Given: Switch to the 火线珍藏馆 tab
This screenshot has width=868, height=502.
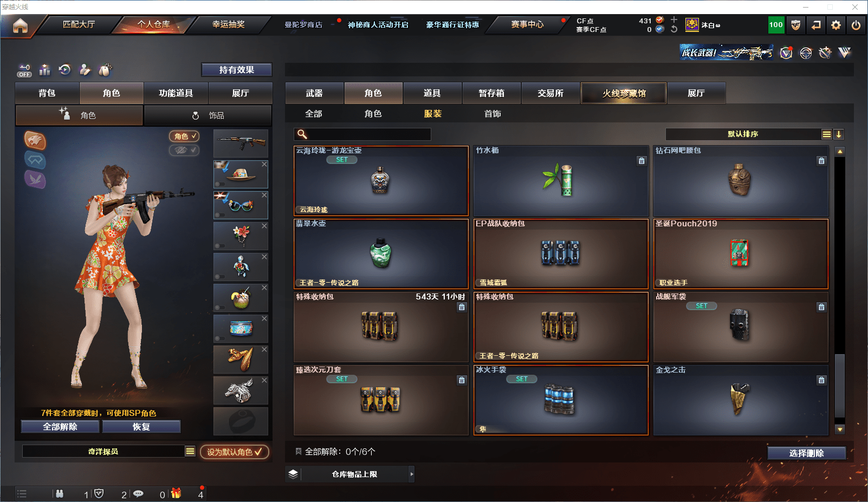Looking at the screenshot, I should pyautogui.click(x=624, y=93).
